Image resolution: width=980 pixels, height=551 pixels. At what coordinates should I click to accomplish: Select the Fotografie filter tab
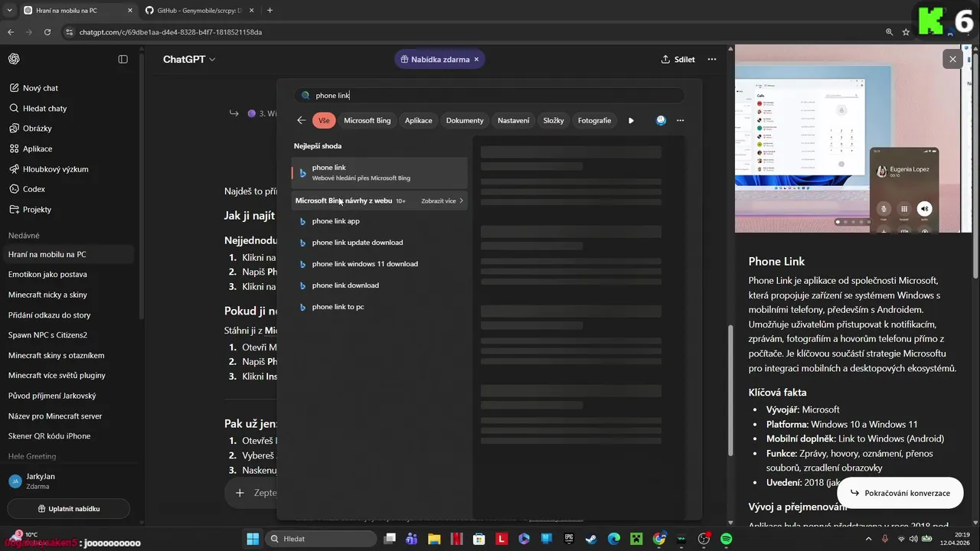594,120
